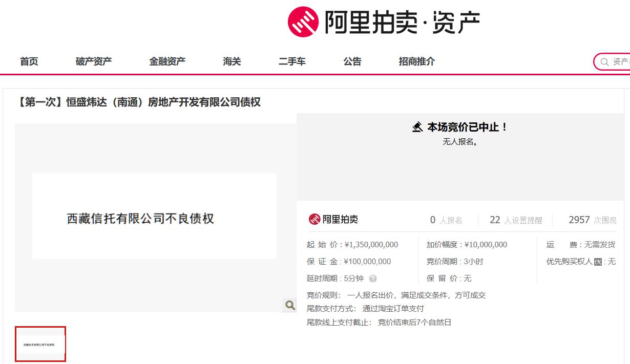
Task: Click the 22 人设置提醒 counter
Action: click(516, 220)
